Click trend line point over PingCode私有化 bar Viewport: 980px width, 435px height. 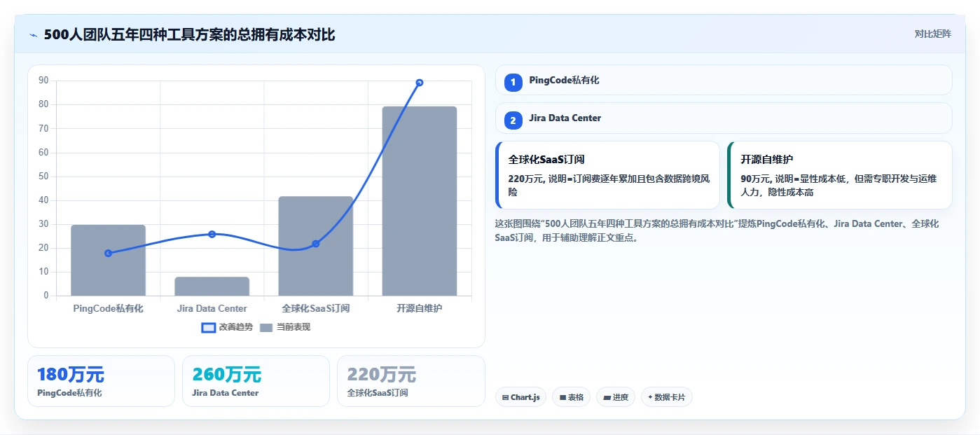click(108, 253)
